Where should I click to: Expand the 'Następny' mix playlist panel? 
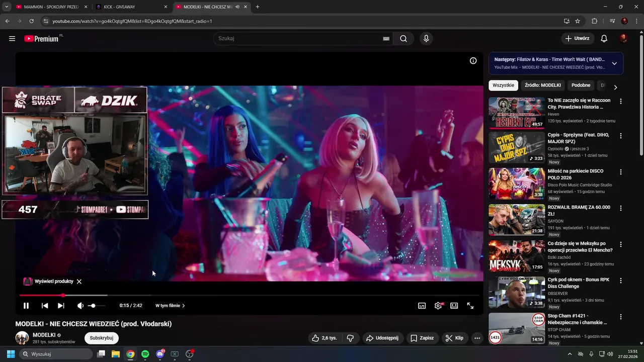(614, 63)
